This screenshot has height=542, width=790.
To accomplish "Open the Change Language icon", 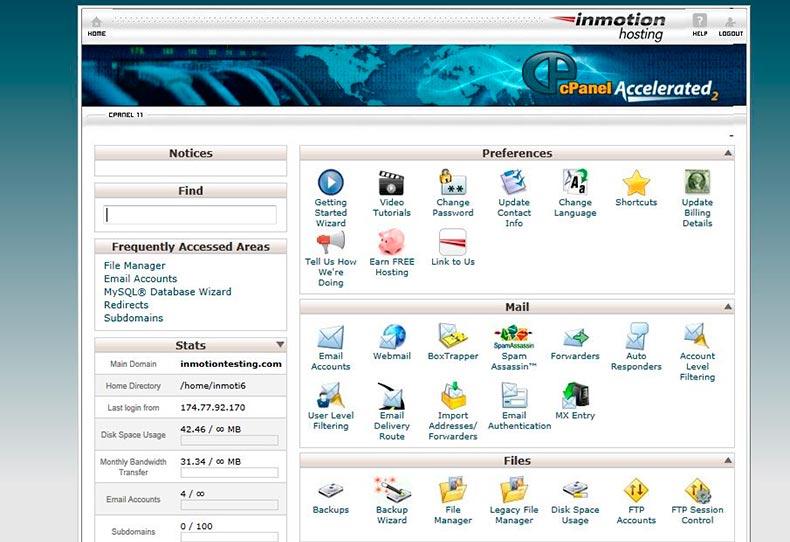I will pyautogui.click(x=575, y=182).
